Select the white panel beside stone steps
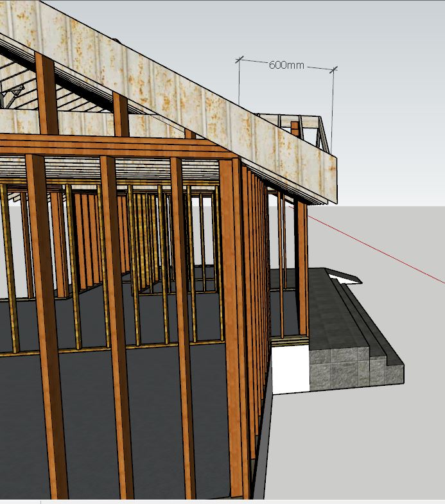The width and height of the screenshot is (445, 504). tap(289, 369)
